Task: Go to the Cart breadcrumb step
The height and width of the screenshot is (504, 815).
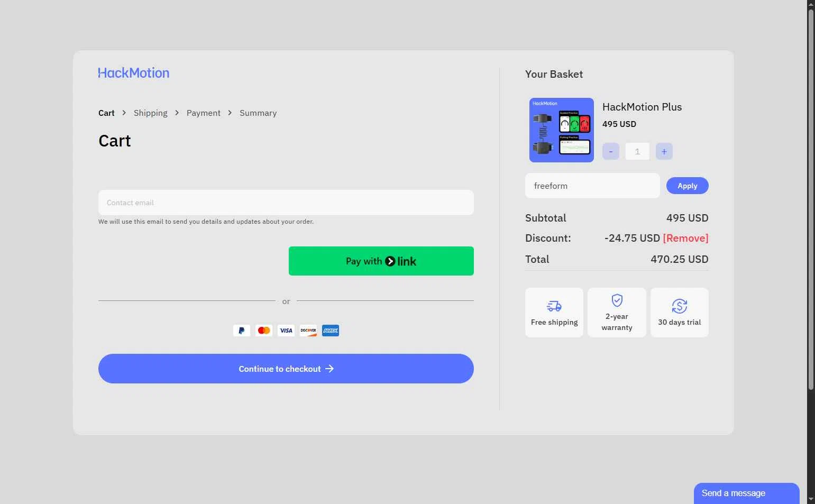Action: [x=106, y=113]
